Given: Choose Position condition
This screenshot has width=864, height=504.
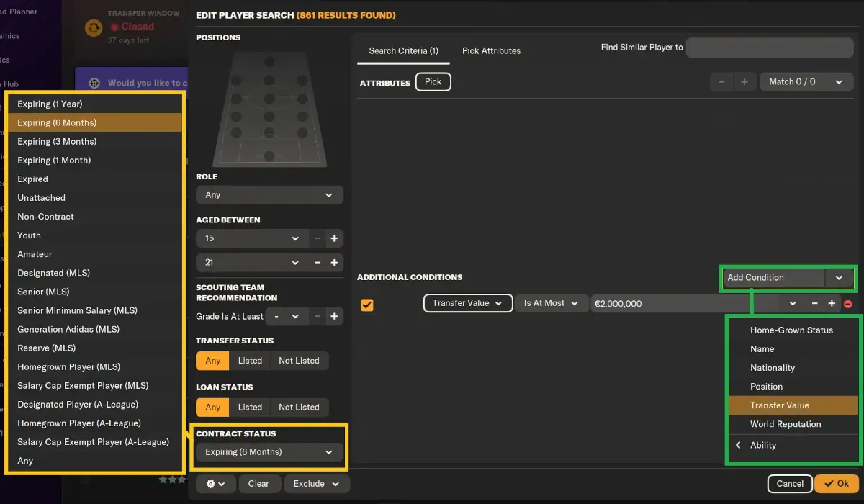Looking at the screenshot, I should point(793,387).
